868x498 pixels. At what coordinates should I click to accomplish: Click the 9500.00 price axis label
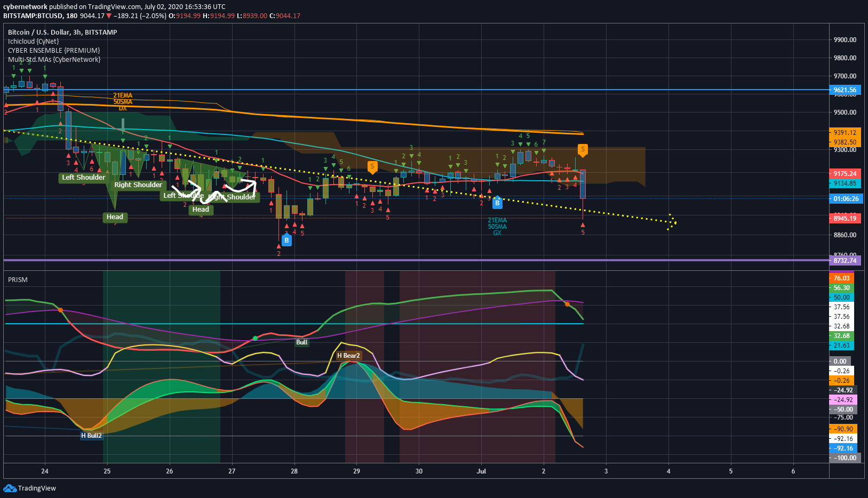click(x=845, y=113)
